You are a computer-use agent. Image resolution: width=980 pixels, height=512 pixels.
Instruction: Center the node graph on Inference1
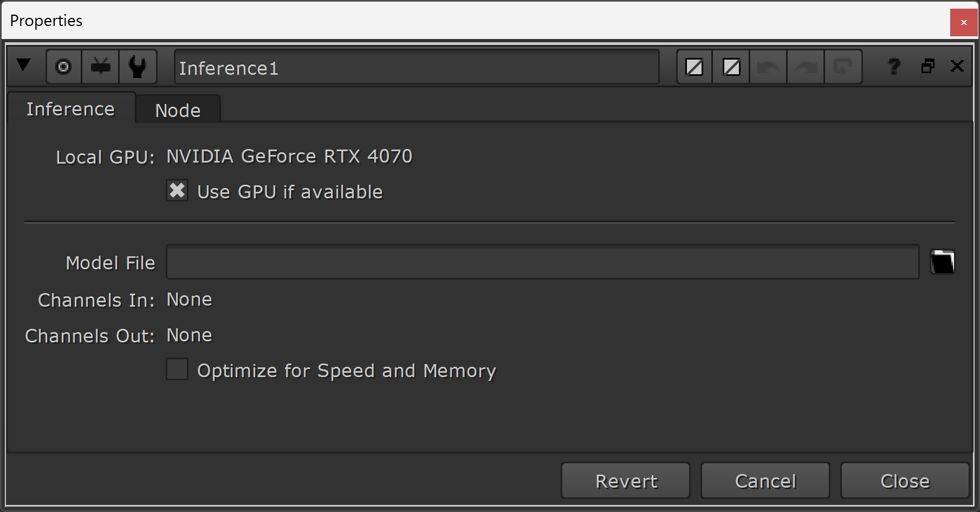click(64, 67)
